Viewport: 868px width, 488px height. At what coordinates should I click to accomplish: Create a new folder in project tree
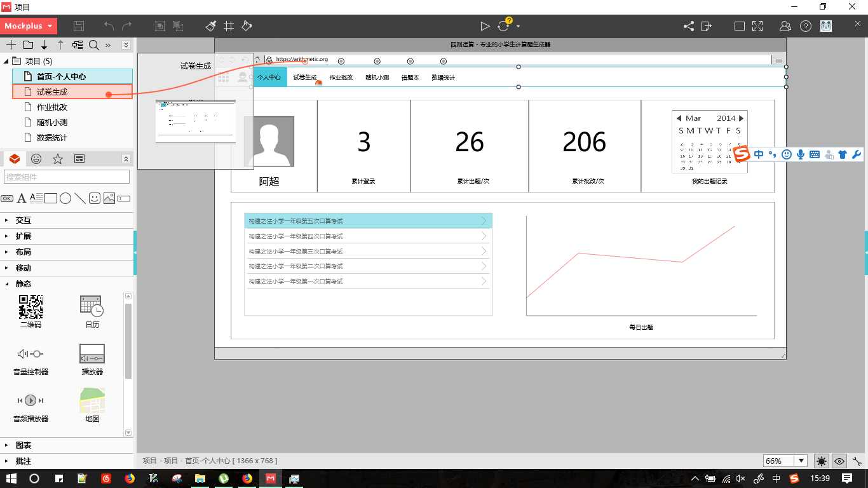tap(28, 45)
